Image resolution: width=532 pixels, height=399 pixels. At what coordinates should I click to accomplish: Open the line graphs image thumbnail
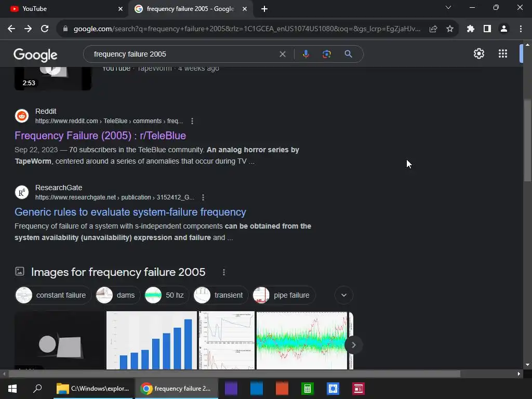tap(227, 340)
